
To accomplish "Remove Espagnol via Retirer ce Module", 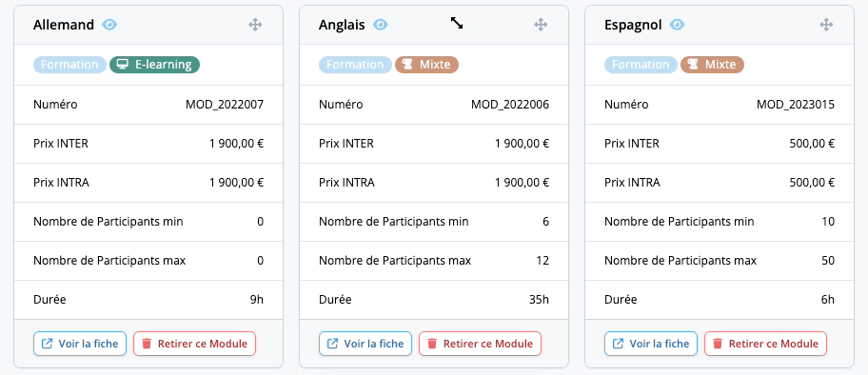I will [x=766, y=344].
